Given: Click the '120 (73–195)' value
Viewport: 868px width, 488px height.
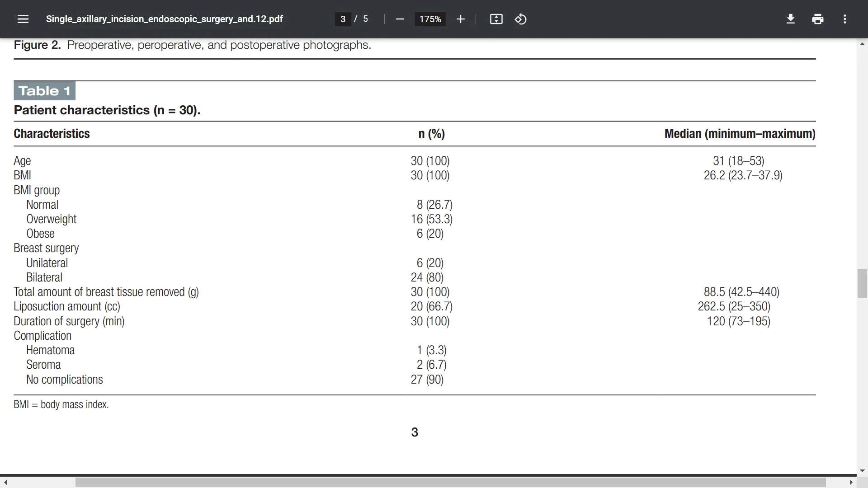Looking at the screenshot, I should [739, 321].
